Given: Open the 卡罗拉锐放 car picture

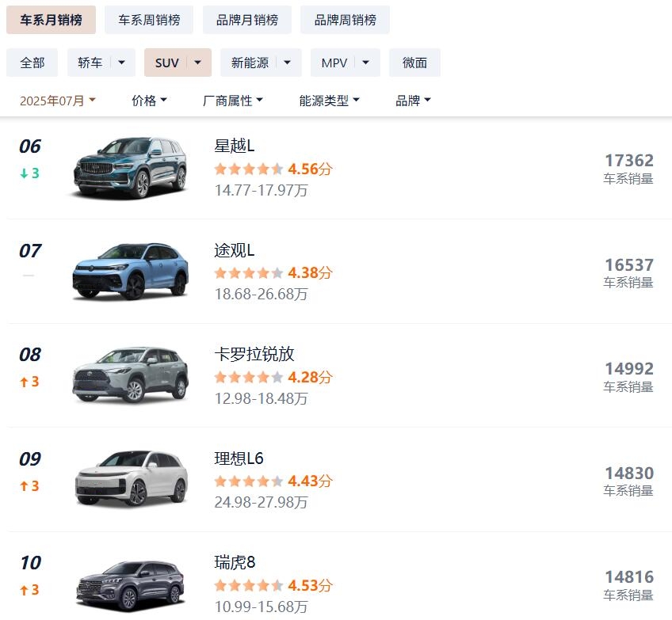Looking at the screenshot, I should (x=131, y=376).
